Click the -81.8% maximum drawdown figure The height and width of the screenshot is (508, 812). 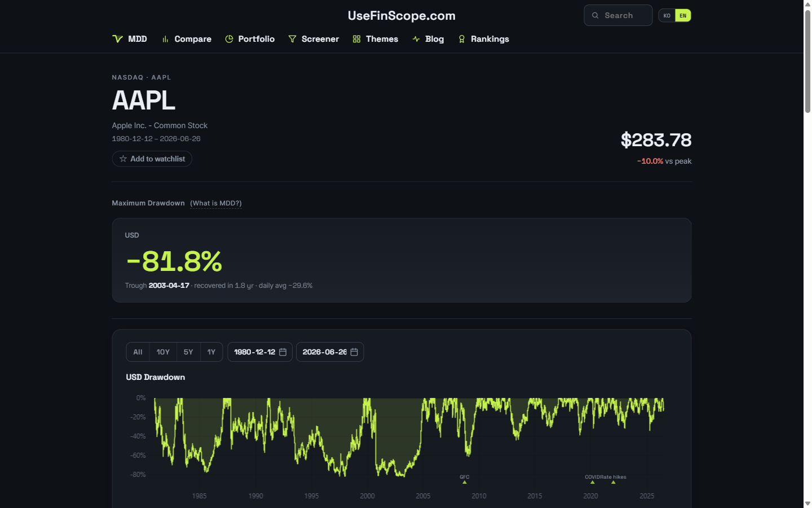coord(174,261)
